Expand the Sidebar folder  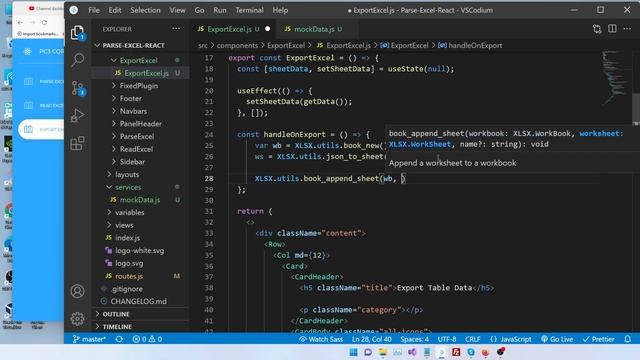coord(132,162)
